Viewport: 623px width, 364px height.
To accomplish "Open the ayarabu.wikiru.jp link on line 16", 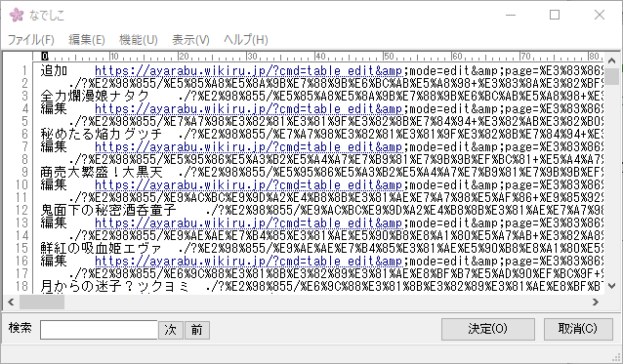I will (249, 262).
